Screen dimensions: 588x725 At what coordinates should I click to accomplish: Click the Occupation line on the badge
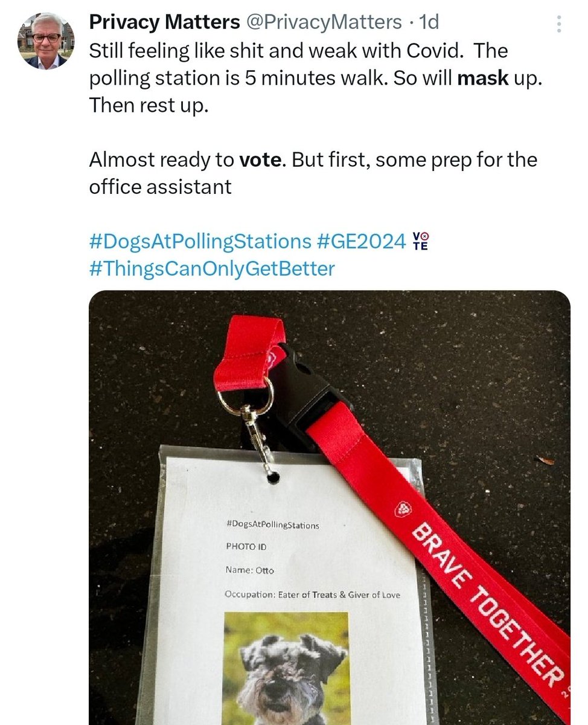tap(312, 594)
